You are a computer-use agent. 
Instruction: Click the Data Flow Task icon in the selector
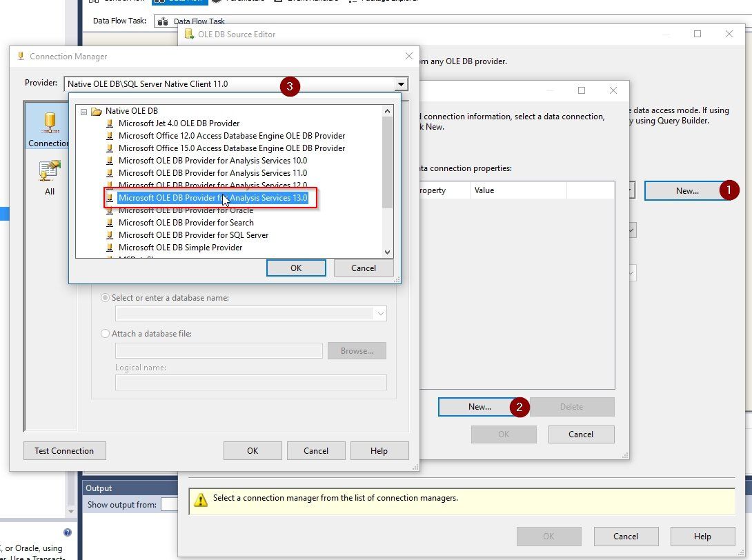pos(163,21)
